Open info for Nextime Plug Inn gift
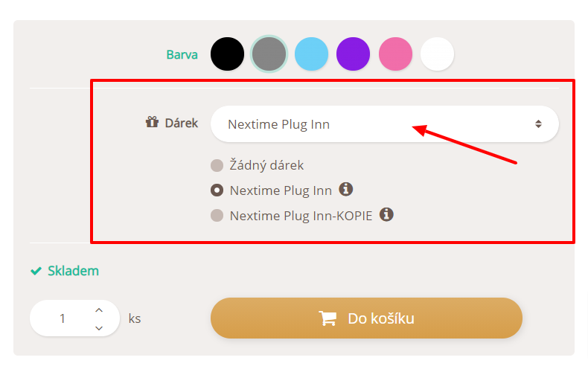The width and height of the screenshot is (588, 372). point(346,189)
